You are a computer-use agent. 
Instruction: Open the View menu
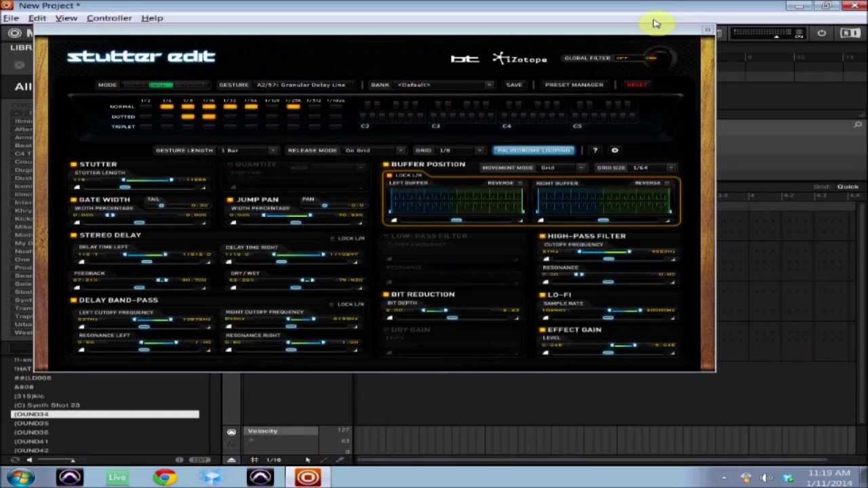coord(66,18)
